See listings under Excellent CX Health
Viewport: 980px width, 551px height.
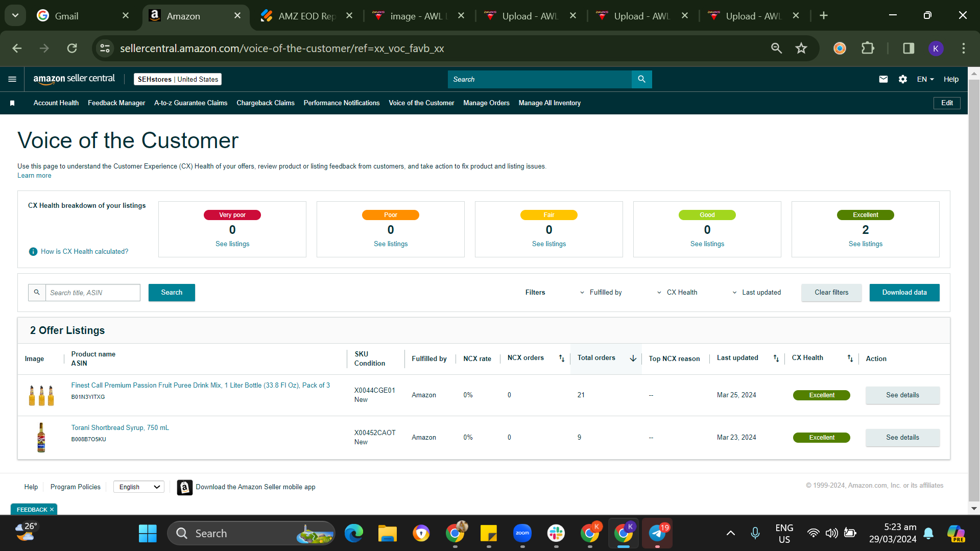pyautogui.click(x=865, y=244)
